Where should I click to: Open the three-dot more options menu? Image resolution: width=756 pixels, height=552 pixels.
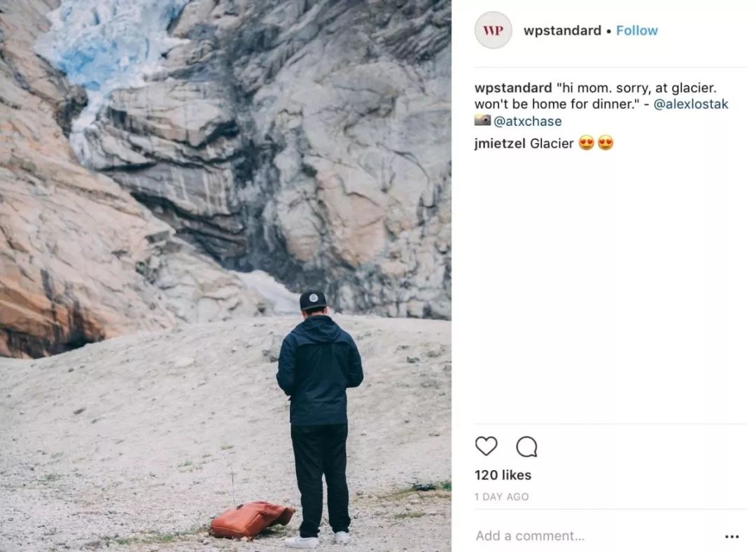731,536
